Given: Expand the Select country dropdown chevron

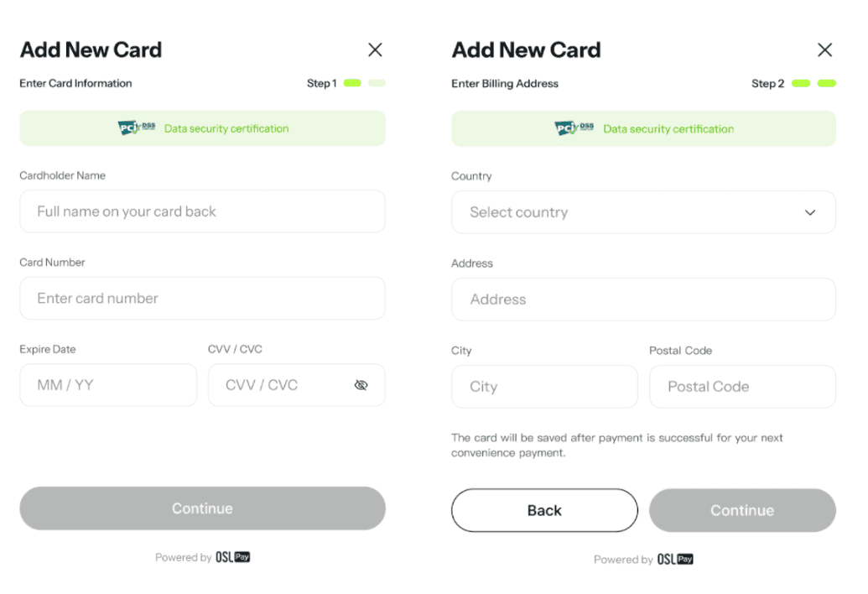Looking at the screenshot, I should tap(810, 212).
